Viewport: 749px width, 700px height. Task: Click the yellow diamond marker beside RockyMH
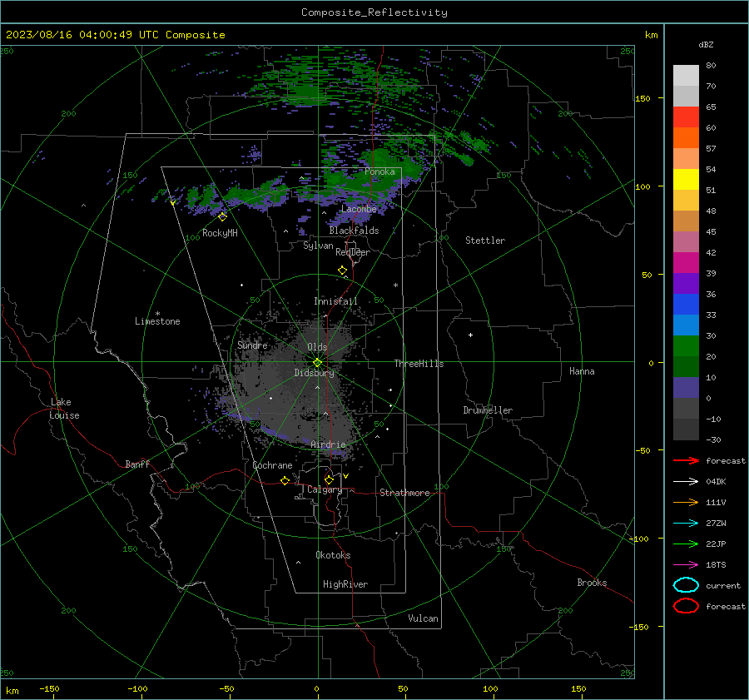point(222,217)
